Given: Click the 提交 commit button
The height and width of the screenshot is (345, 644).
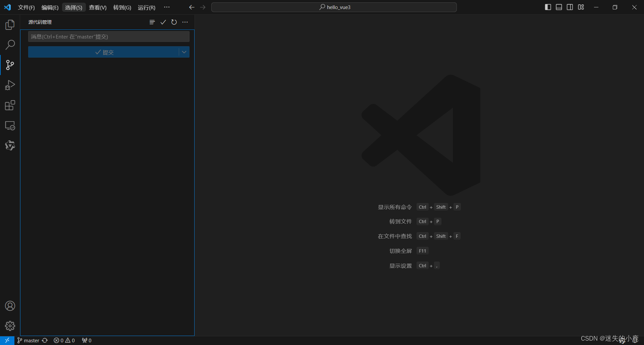Looking at the screenshot, I should point(104,52).
